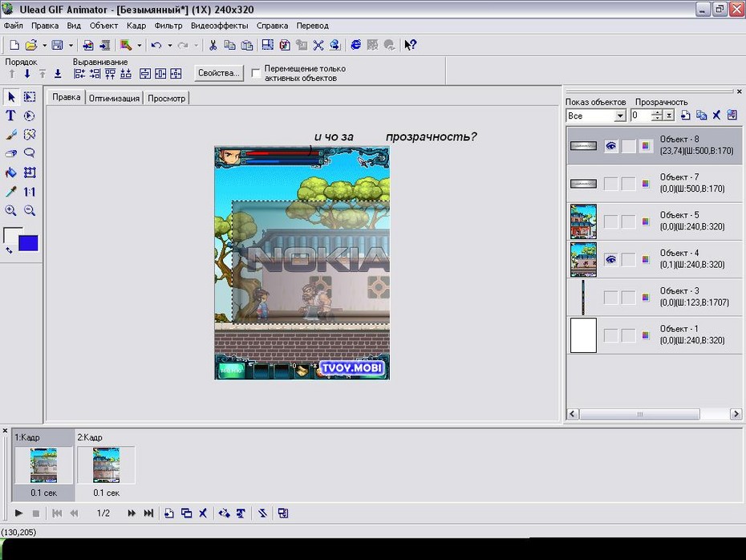This screenshot has width=746, height=560.
Task: Jump to the last frame
Action: (148, 513)
